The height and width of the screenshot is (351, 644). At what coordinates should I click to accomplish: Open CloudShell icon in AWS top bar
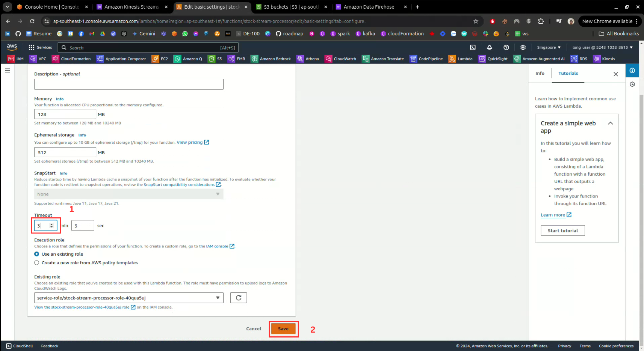pos(473,47)
